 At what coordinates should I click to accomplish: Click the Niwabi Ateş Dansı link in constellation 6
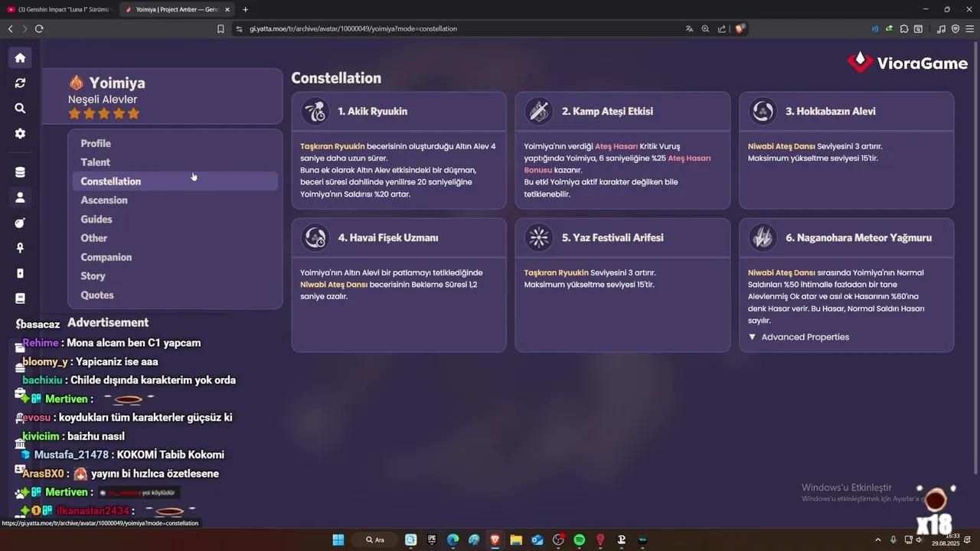click(782, 272)
